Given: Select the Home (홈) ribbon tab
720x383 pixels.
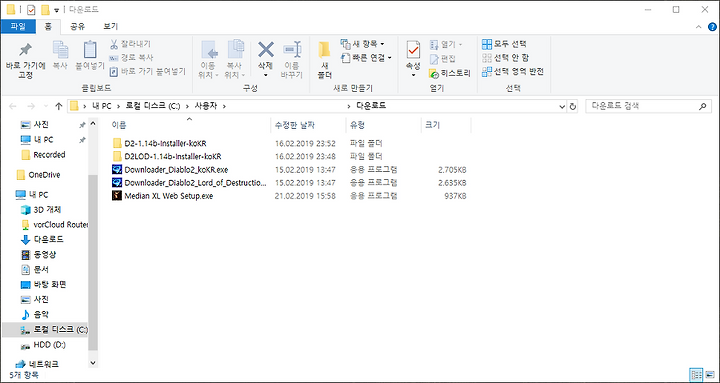Looking at the screenshot, I should [48, 27].
